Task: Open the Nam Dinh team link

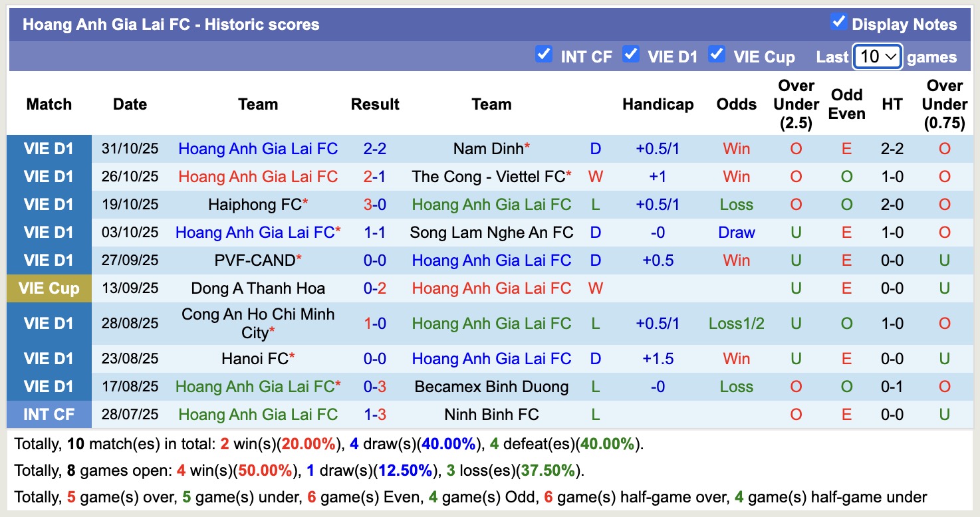Action: pos(488,148)
